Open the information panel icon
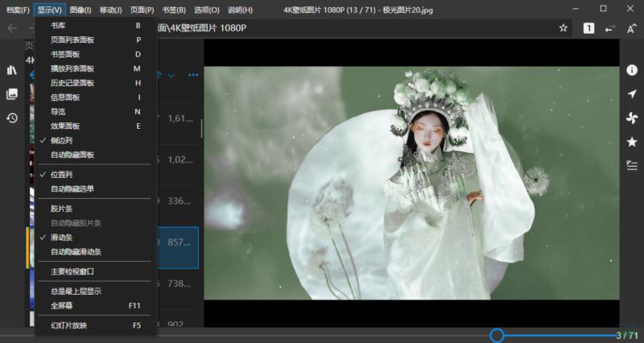Screen dimensions: 644x343 click(x=632, y=70)
